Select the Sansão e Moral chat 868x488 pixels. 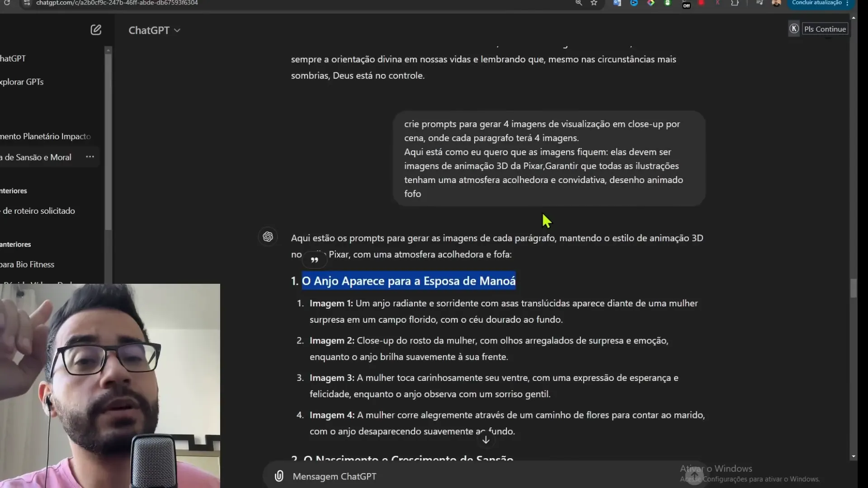[x=36, y=157]
